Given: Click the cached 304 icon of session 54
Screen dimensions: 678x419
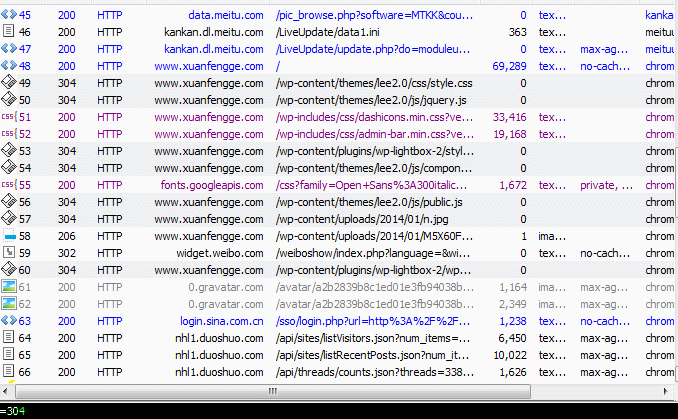Looking at the screenshot, I should pyautogui.click(x=9, y=167).
